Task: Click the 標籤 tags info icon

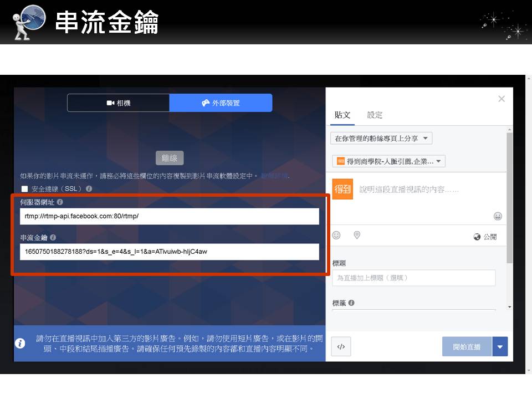Action: [351, 303]
